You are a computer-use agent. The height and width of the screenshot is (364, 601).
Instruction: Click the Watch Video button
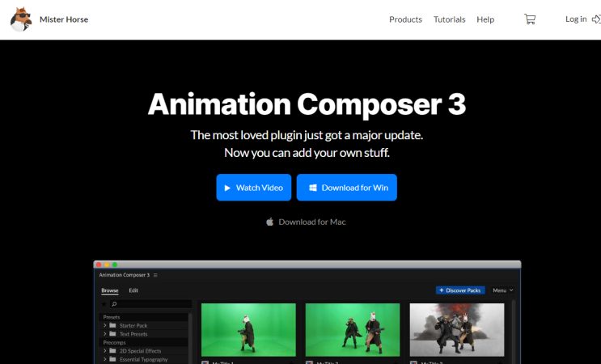254,188
